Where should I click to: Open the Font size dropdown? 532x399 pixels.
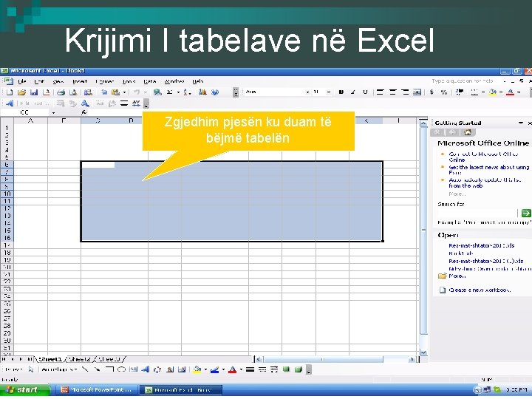(x=328, y=92)
